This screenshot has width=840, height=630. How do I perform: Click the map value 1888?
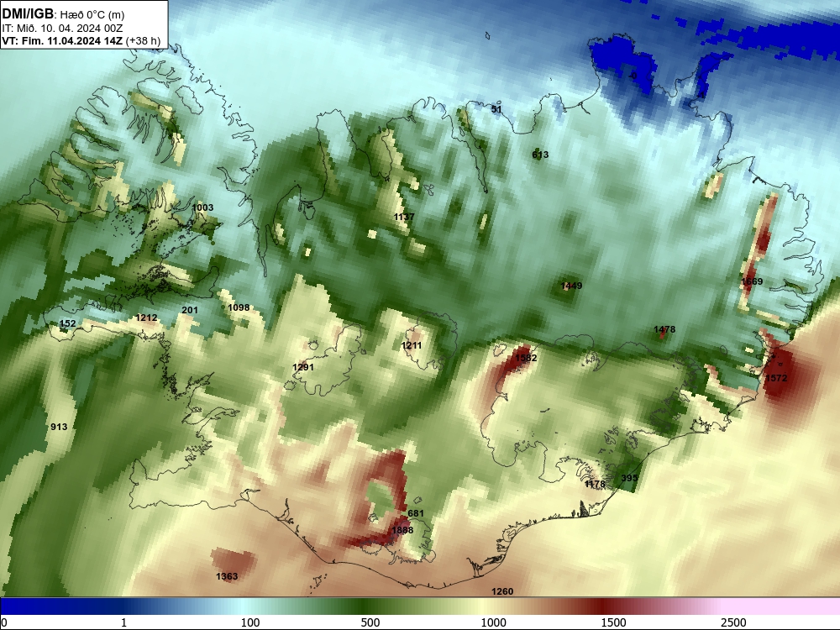(402, 530)
